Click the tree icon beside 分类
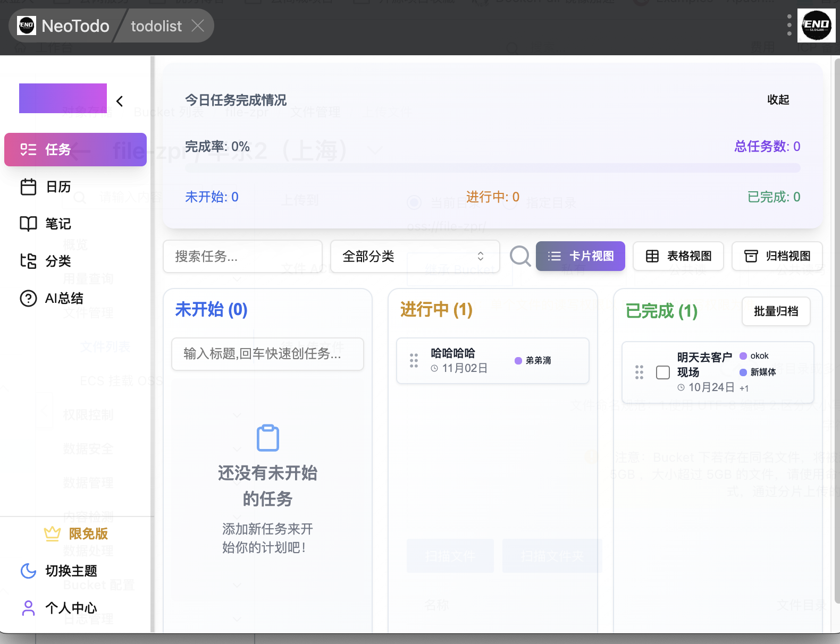The image size is (840, 644). point(28,261)
